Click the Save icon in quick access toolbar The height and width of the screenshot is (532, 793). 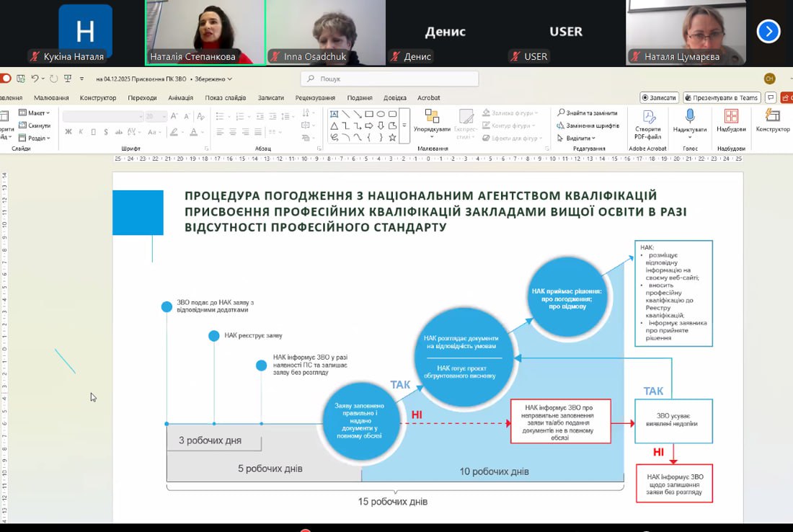[x=21, y=79]
